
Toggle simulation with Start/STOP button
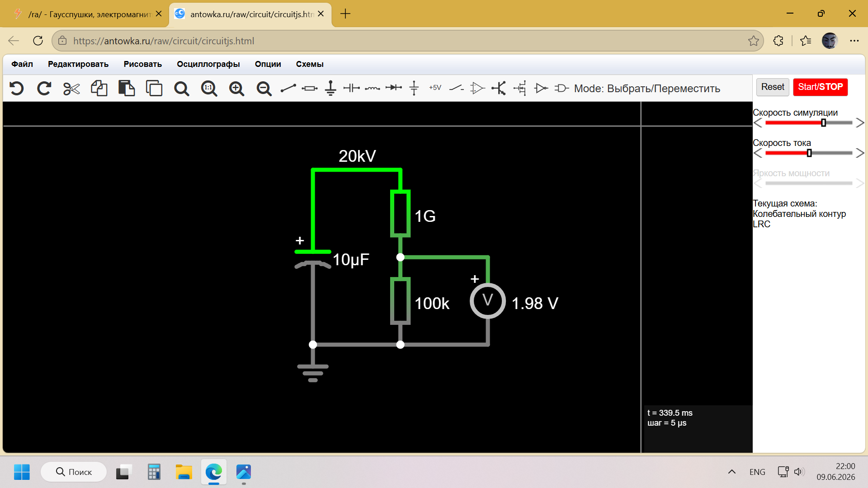click(x=821, y=87)
